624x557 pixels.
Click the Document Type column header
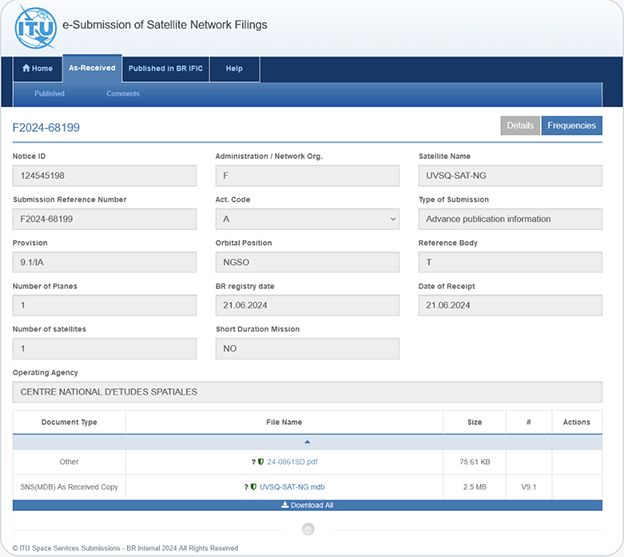(69, 422)
